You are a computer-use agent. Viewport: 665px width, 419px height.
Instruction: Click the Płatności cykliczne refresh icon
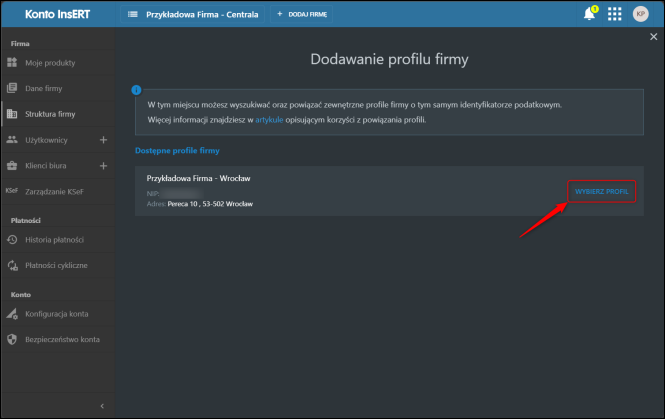[12, 265]
